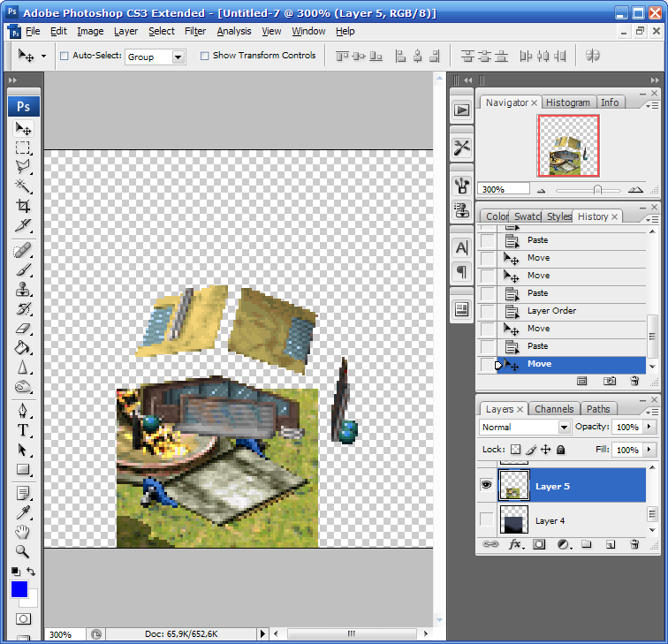The image size is (668, 644).
Task: Select the History Brush tool
Action: (23, 309)
